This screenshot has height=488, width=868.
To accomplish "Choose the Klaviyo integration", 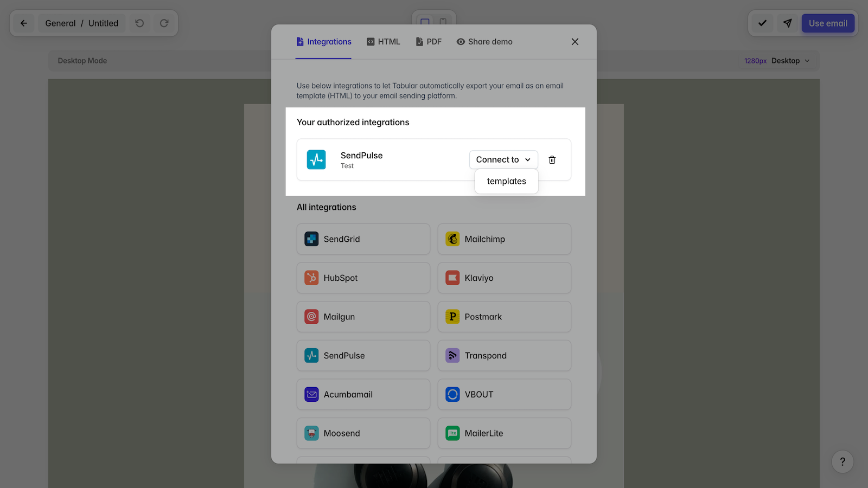I will (504, 278).
